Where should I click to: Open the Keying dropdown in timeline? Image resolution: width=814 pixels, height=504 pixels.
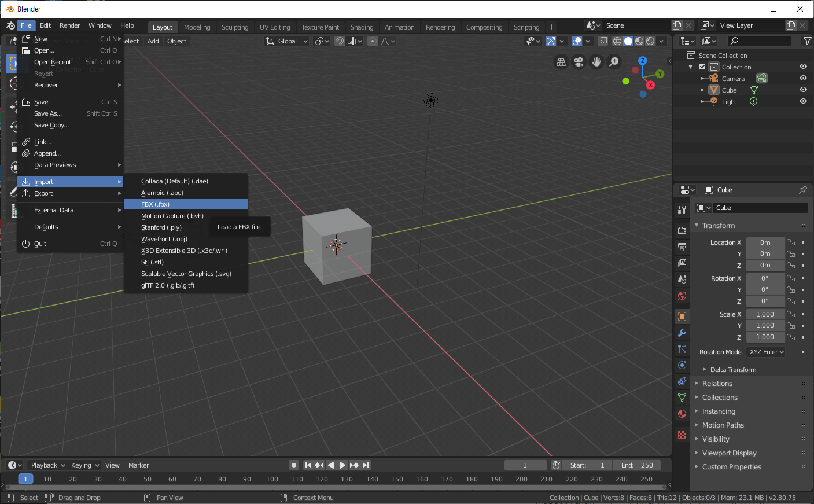[84, 465]
